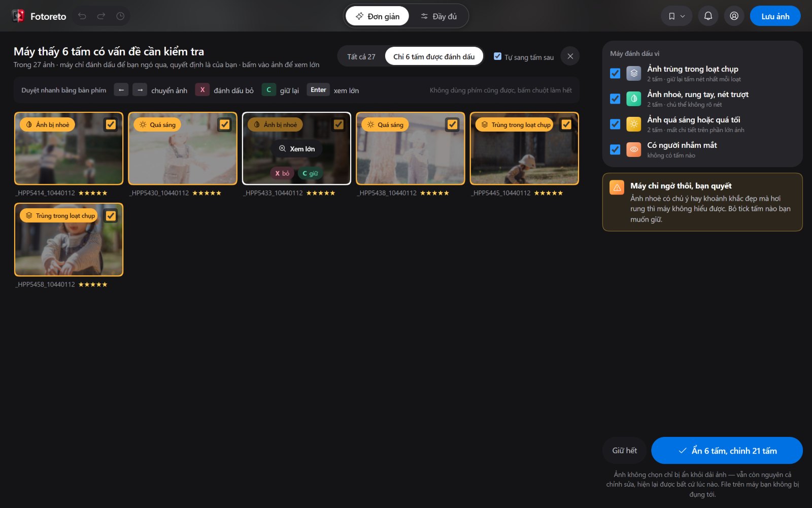Click Trùng trong loạt chụp badge on _HPP5445
The height and width of the screenshot is (508, 812).
(x=515, y=124)
